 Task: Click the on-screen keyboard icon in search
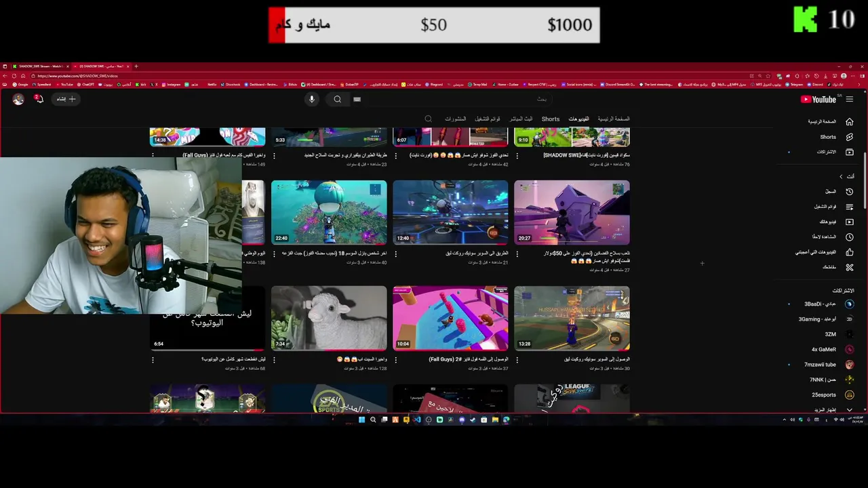click(x=357, y=99)
